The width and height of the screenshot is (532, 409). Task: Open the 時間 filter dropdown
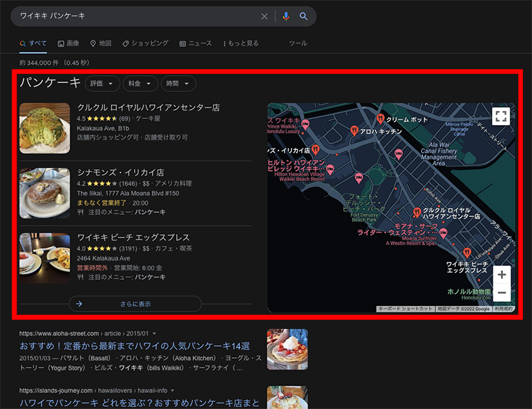178,84
